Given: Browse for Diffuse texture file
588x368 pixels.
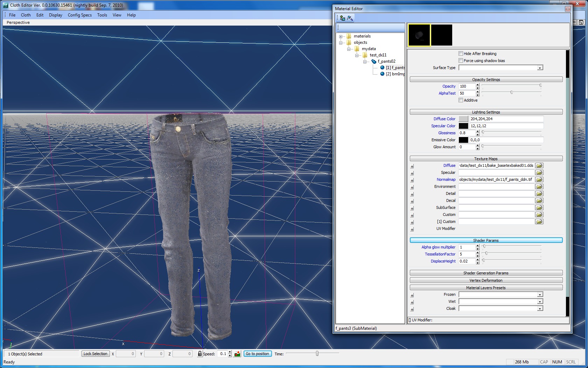Looking at the screenshot, I should pos(539,165).
